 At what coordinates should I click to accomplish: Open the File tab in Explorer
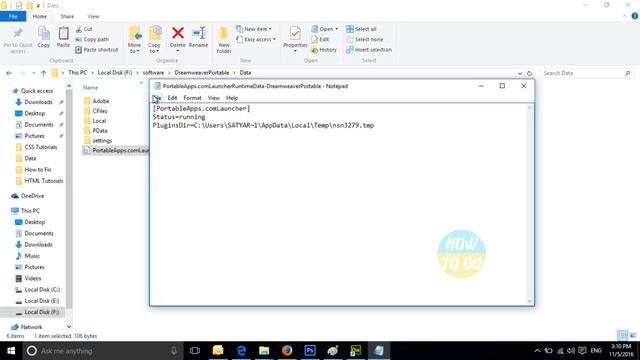(x=13, y=16)
